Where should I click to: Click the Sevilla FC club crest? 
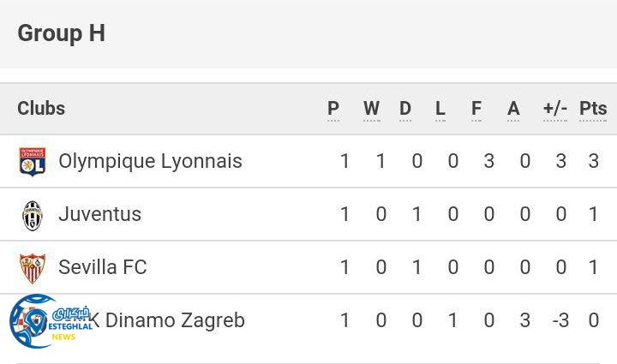pyautogui.click(x=33, y=268)
